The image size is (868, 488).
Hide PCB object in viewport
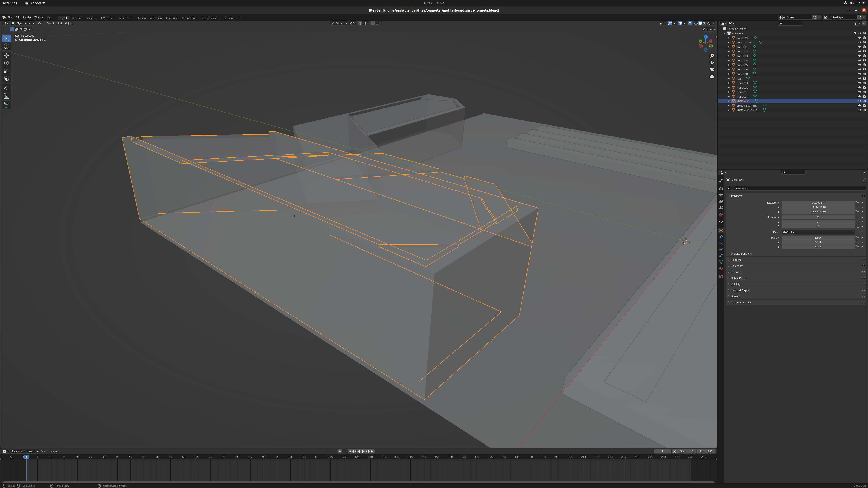(859, 78)
